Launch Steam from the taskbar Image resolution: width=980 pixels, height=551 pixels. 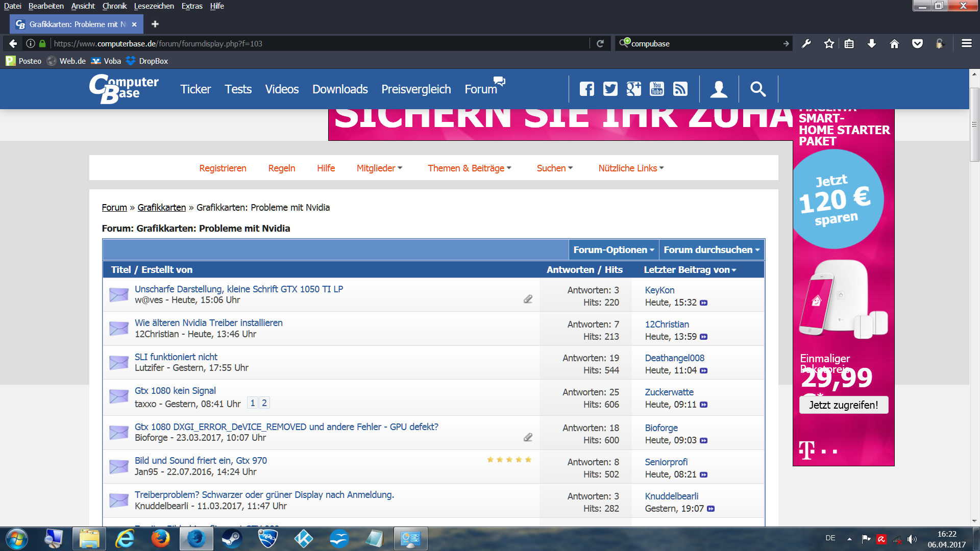[231, 539]
